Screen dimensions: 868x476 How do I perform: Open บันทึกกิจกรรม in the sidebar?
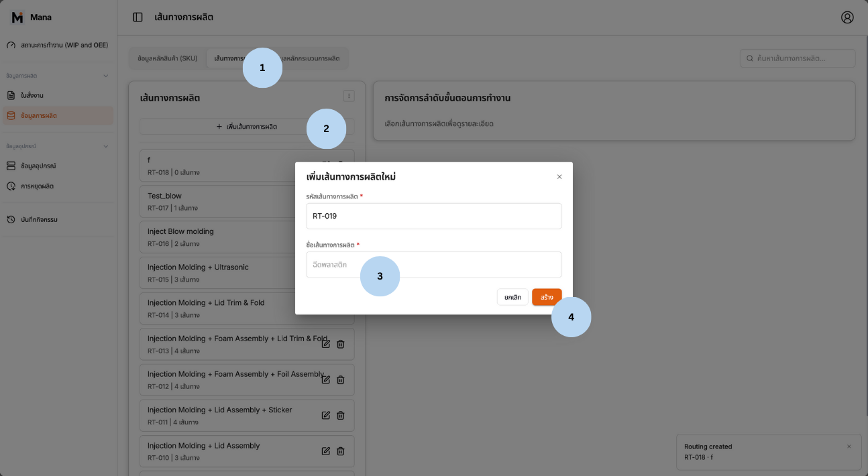[x=39, y=219]
